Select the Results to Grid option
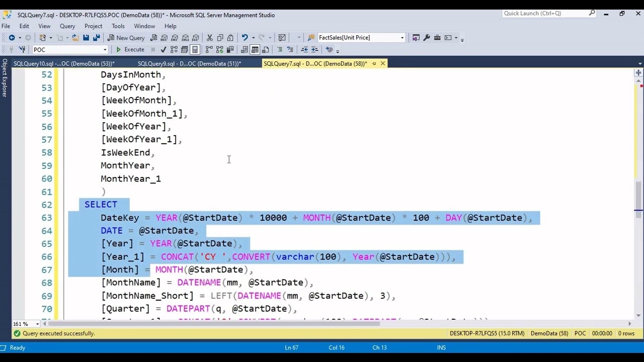This screenshot has height=362, width=644. [255, 49]
